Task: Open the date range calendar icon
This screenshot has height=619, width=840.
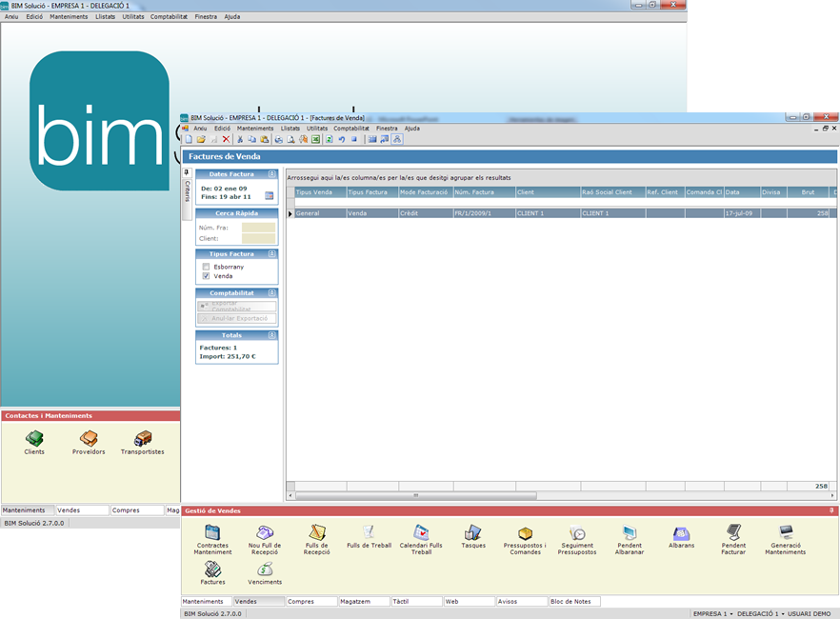Action: click(x=270, y=196)
